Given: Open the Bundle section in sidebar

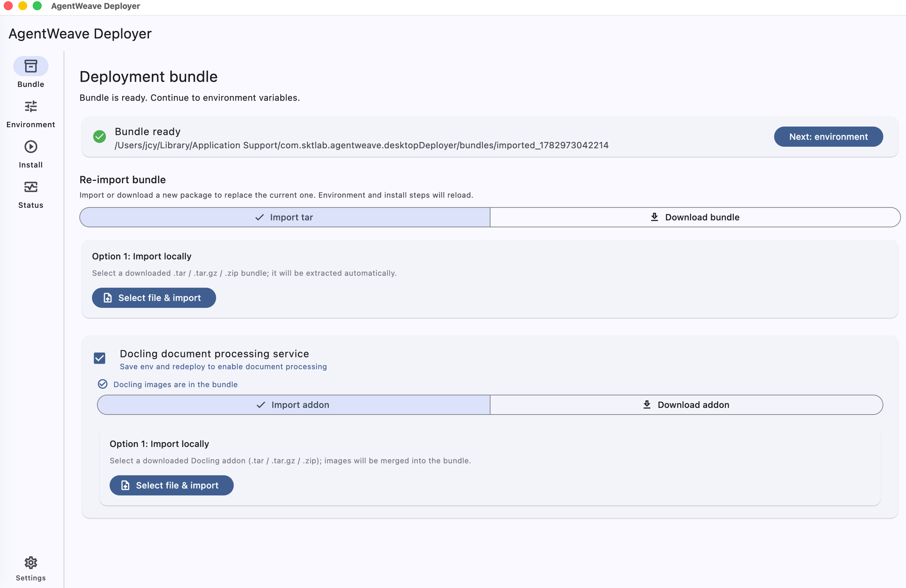Looking at the screenshot, I should click(31, 72).
